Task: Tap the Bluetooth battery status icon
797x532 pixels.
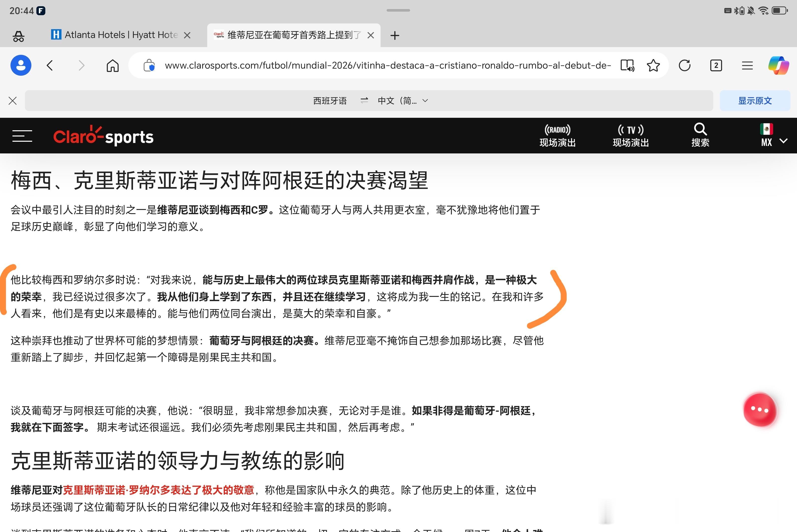Action: [739, 10]
